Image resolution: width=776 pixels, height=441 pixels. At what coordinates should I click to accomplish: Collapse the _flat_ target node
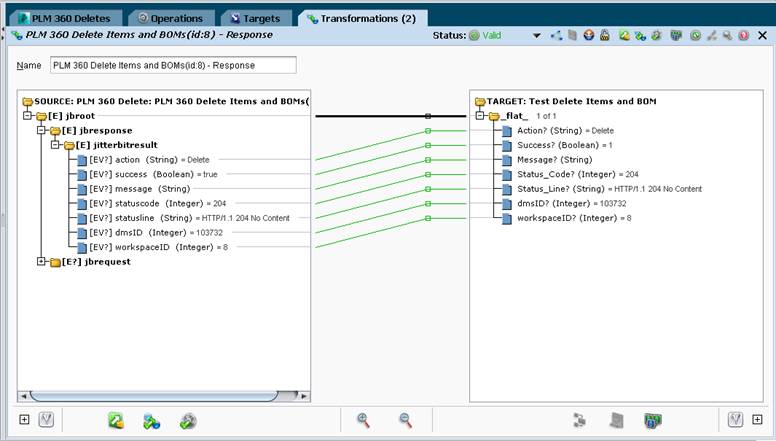tap(480, 115)
